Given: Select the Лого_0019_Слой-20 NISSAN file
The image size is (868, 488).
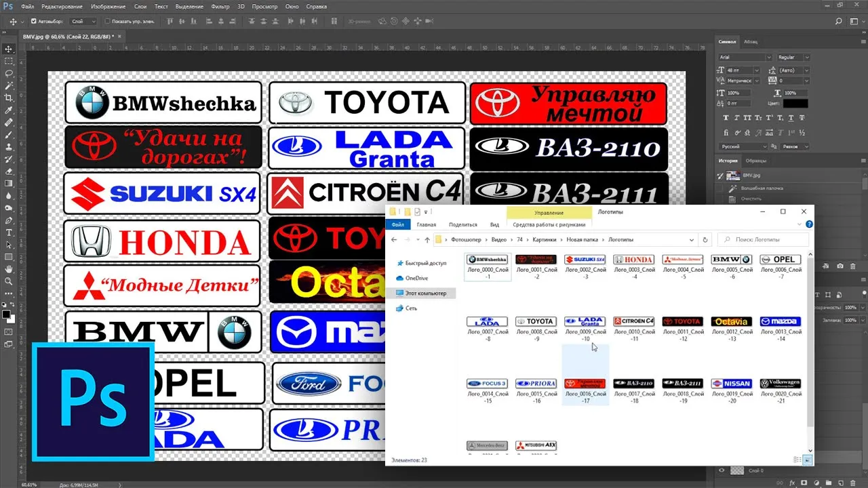Looking at the screenshot, I should click(732, 390).
